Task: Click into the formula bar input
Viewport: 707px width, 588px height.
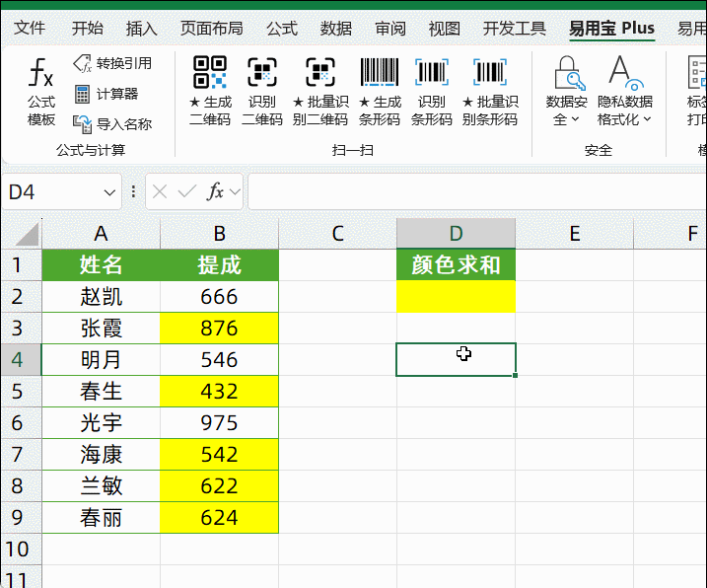Action: click(477, 192)
